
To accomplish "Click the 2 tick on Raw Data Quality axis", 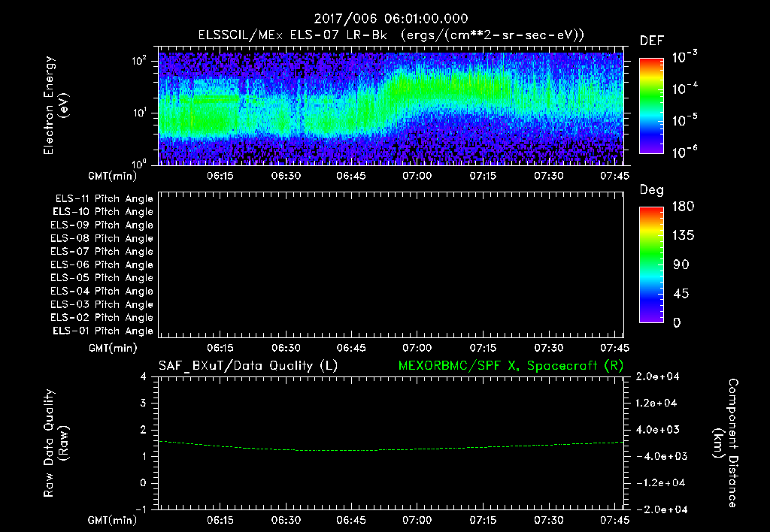I will [x=143, y=429].
